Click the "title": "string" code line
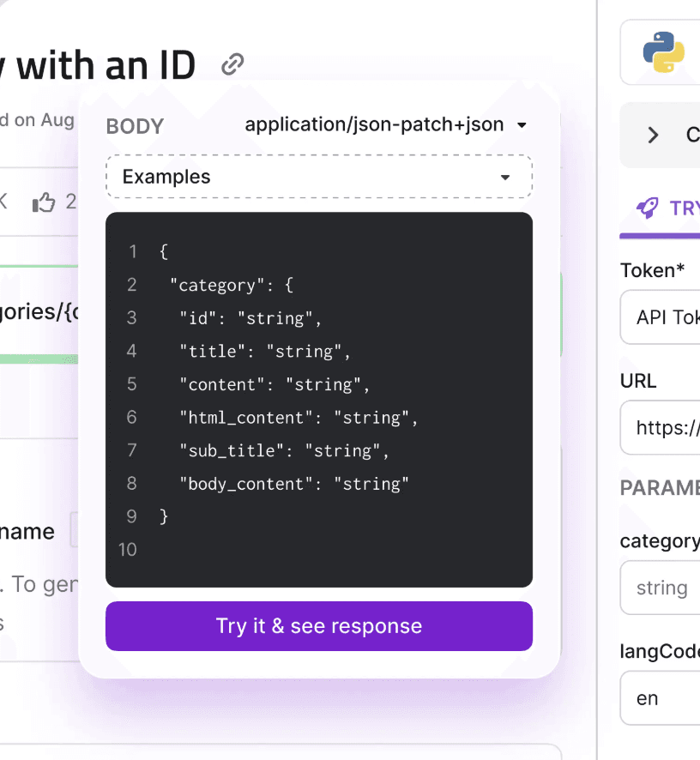 [x=265, y=352]
